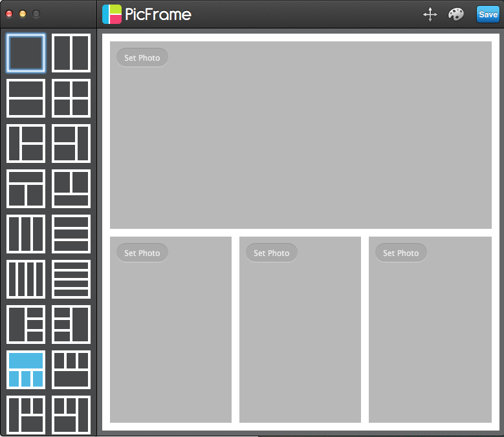Pick layout with two top frames, wide bottom
Image resolution: width=504 pixels, height=437 pixels.
click(71, 189)
